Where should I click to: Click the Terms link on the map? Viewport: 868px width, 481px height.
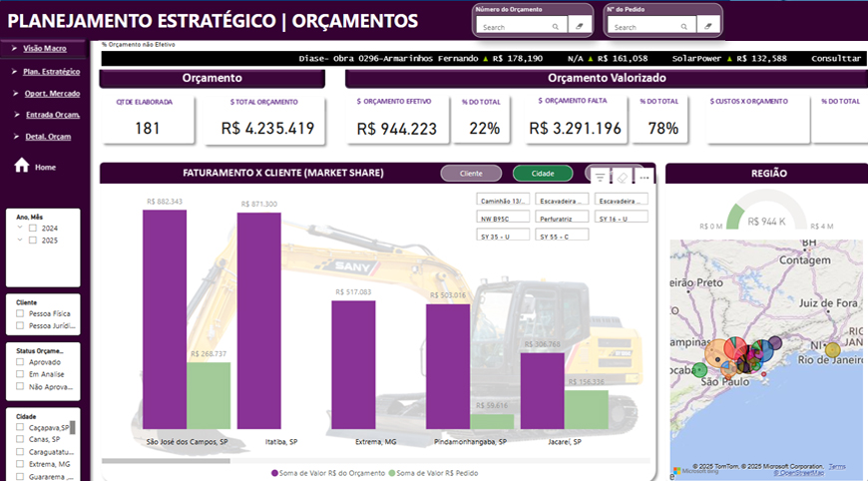click(836, 466)
